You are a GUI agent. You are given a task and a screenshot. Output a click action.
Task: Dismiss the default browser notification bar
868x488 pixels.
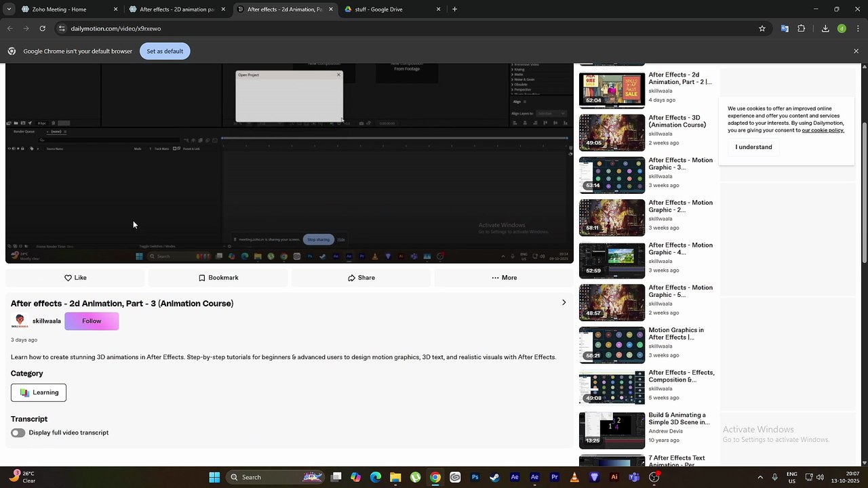[856, 51]
